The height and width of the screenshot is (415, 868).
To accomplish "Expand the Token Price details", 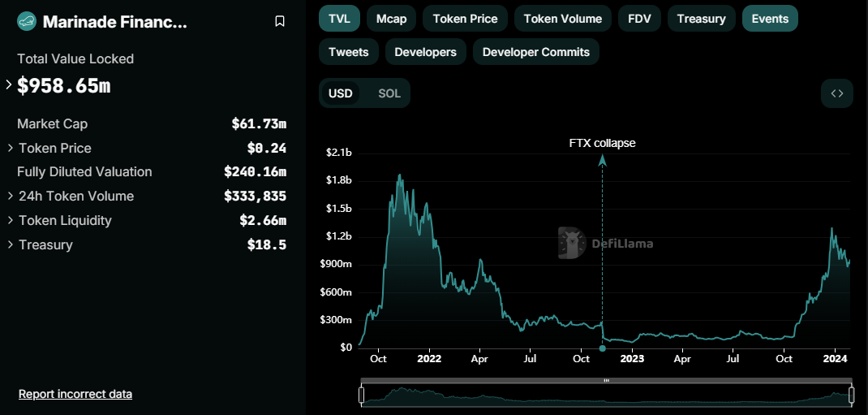I will point(11,149).
